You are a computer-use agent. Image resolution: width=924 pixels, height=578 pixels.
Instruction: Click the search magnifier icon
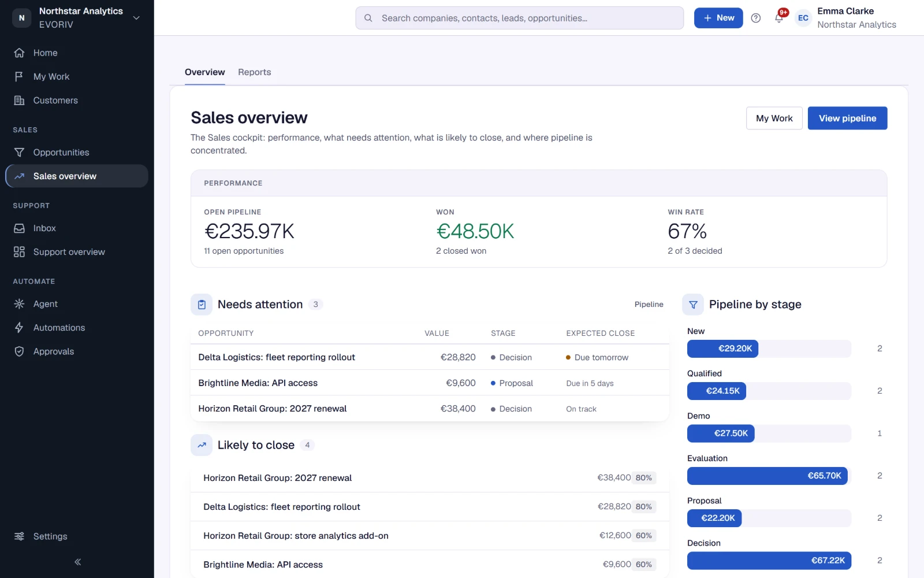[x=368, y=18]
